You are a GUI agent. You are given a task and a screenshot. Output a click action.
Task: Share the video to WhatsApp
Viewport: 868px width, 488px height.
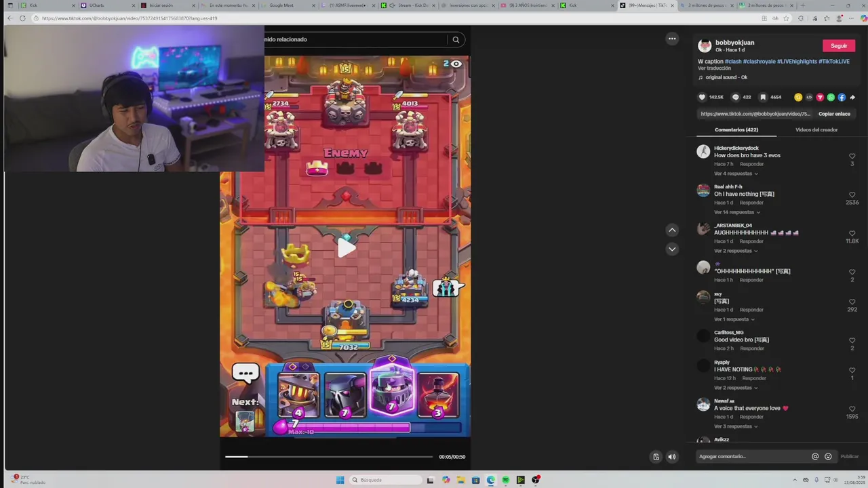831,97
